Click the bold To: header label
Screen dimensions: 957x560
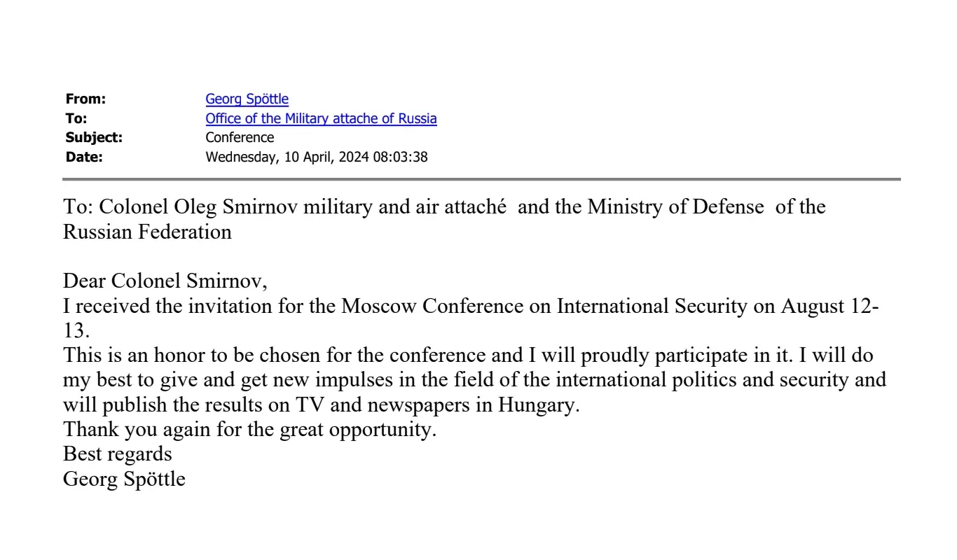[76, 118]
